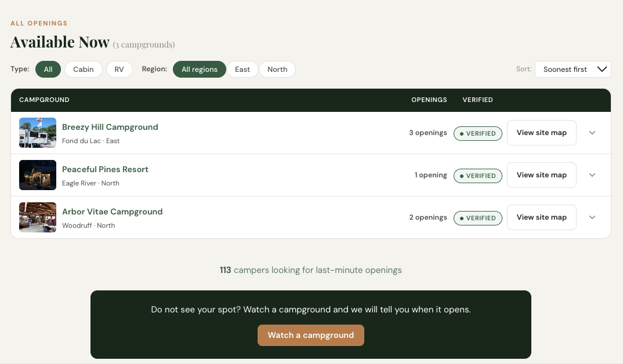The width and height of the screenshot is (623, 364).
Task: Select the All type filter
Action: point(48,70)
